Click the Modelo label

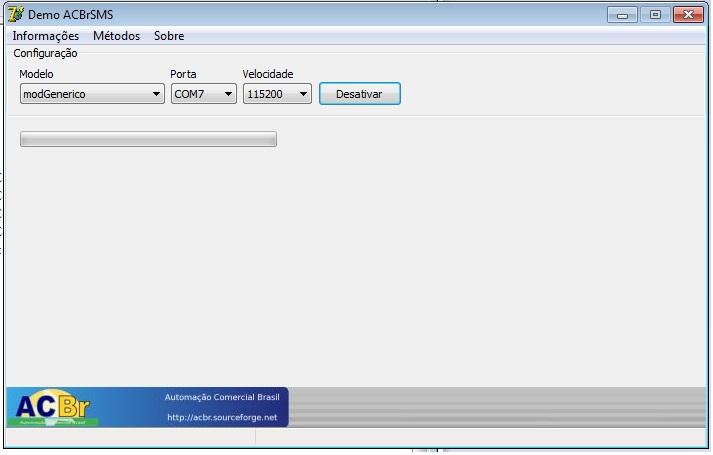36,74
